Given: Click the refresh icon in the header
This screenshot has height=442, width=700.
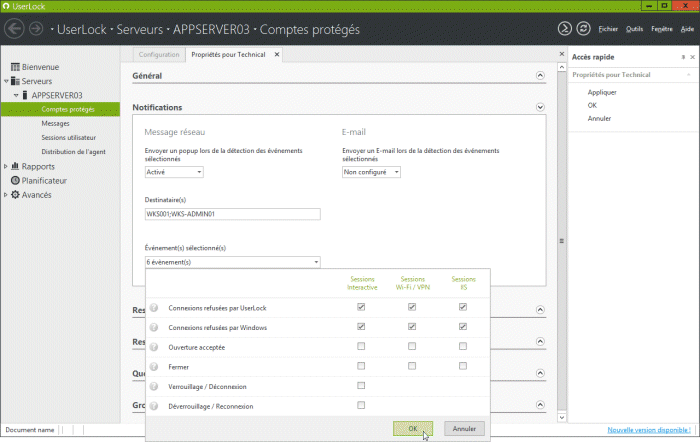Looking at the screenshot, I should tap(583, 29).
